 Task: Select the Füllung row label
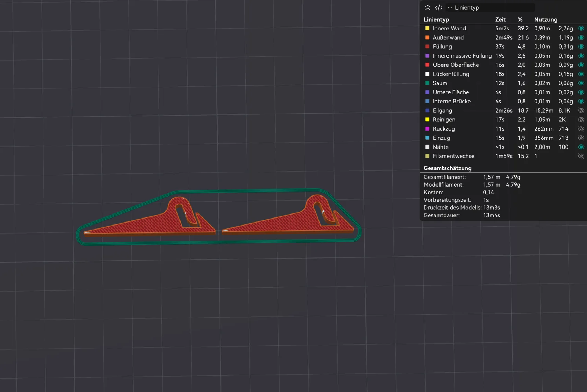point(442,47)
